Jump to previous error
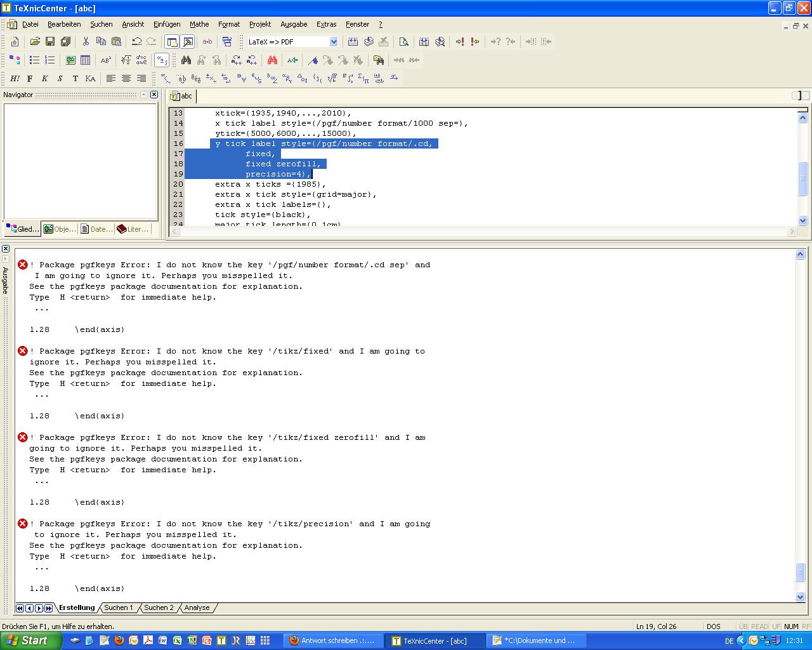812x650 pixels. tap(475, 42)
